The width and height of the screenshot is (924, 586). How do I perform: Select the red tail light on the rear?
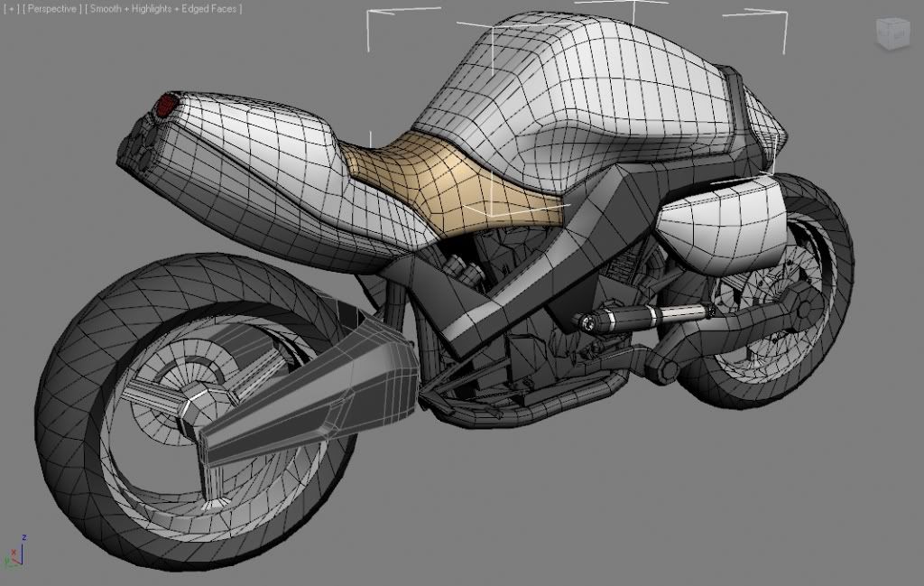[x=164, y=107]
